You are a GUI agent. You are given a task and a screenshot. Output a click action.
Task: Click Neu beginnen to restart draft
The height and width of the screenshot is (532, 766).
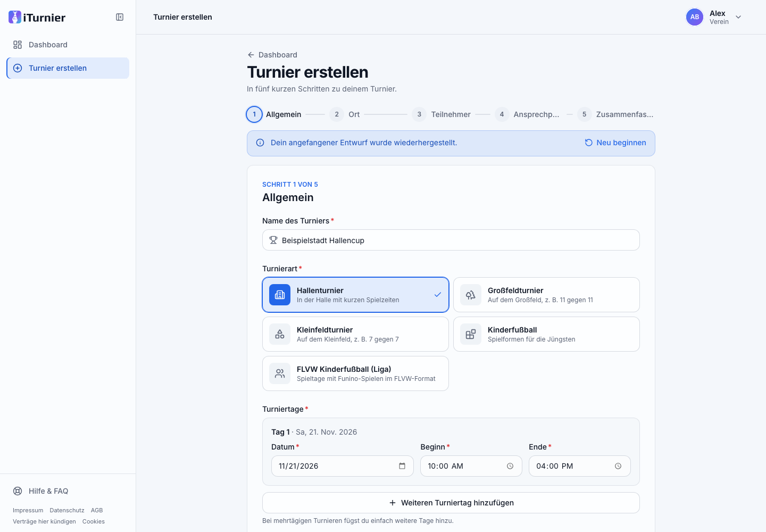click(615, 143)
